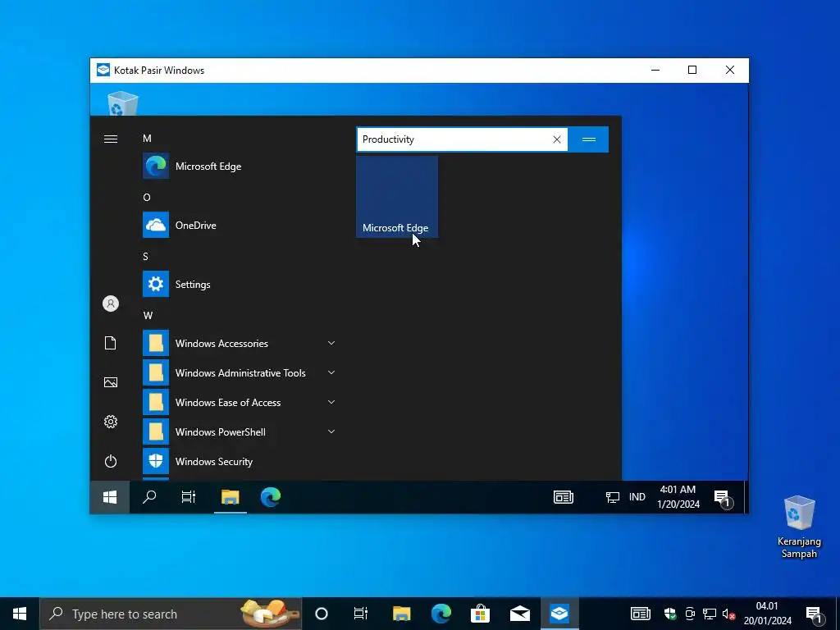Viewport: 840px width, 630px height.
Task: Select the letter W header in app list
Action: pyautogui.click(x=148, y=316)
